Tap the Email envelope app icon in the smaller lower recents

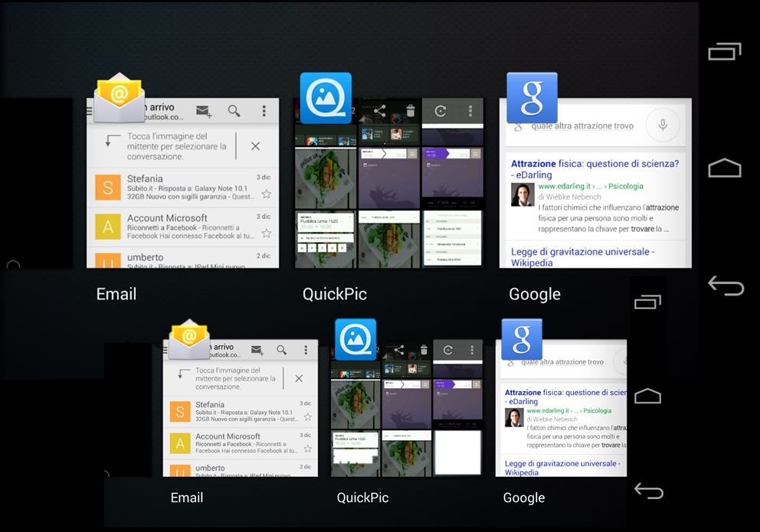point(189,339)
